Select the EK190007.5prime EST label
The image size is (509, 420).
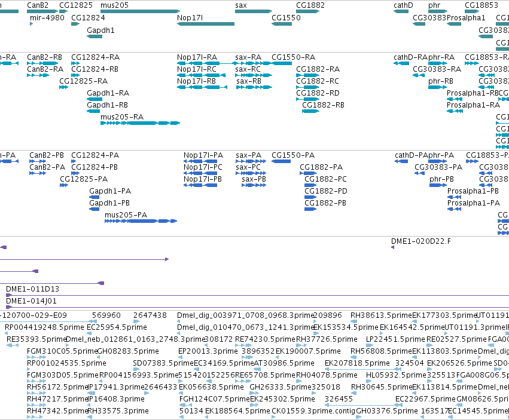click(x=309, y=351)
